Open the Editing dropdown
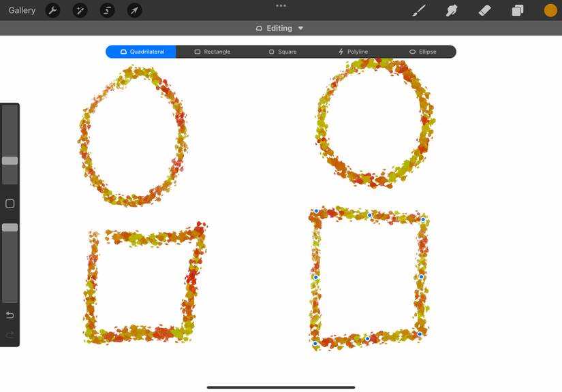Screen dimensions: 562x392 click(279, 28)
